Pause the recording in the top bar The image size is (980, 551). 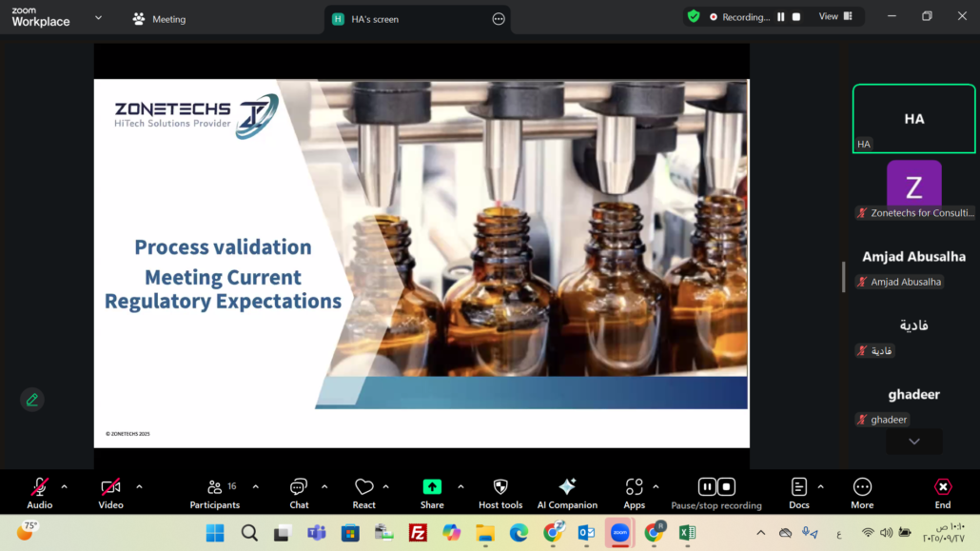(780, 17)
